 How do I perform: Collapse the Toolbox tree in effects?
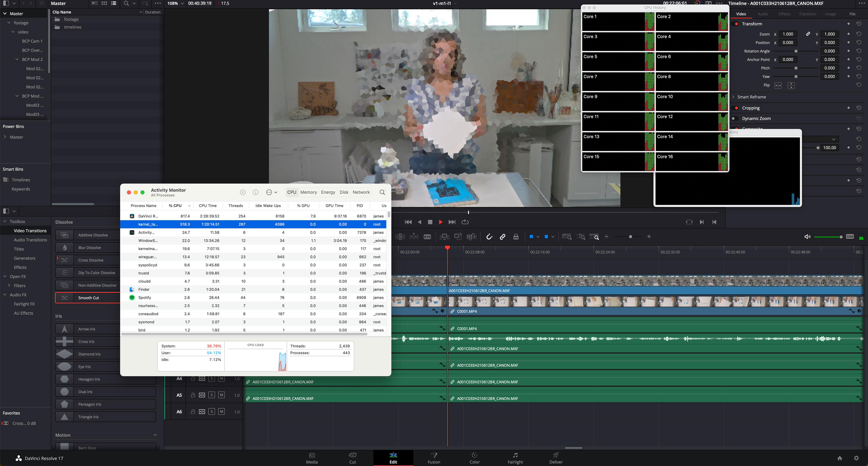point(5,221)
